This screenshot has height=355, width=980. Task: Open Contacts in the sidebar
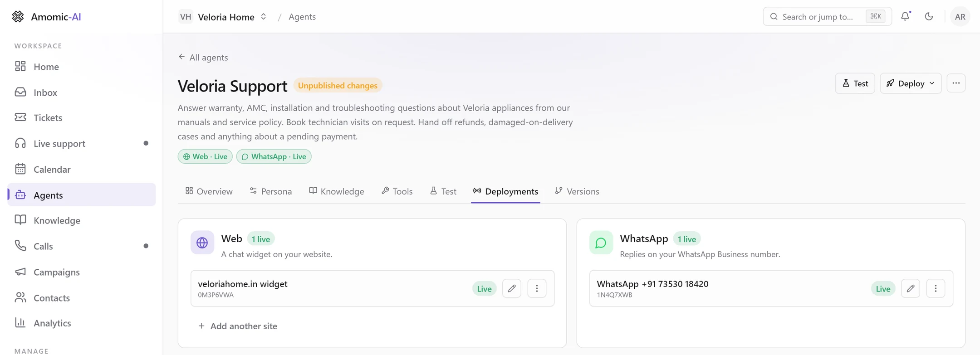click(82, 298)
